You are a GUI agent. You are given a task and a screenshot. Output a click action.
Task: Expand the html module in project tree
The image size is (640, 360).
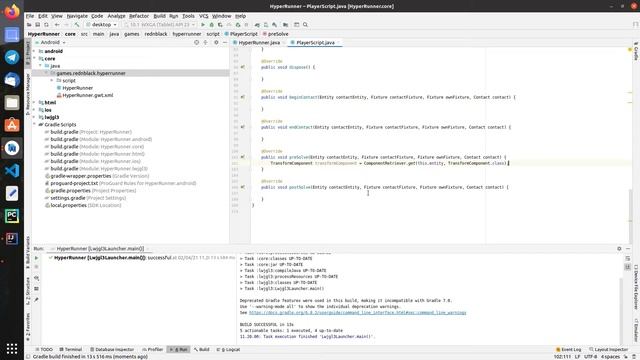click(34, 102)
